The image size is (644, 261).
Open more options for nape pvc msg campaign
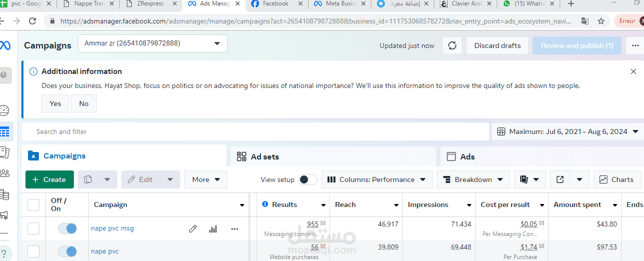(235, 229)
